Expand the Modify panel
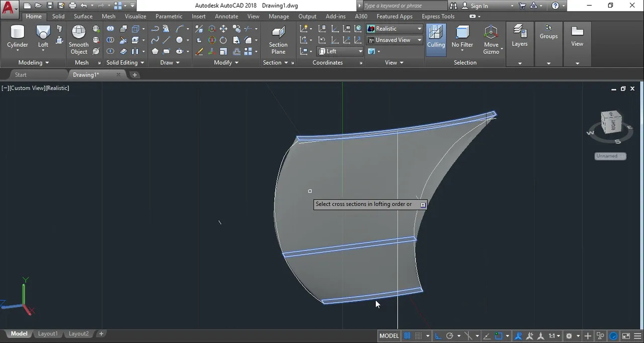 [226, 62]
